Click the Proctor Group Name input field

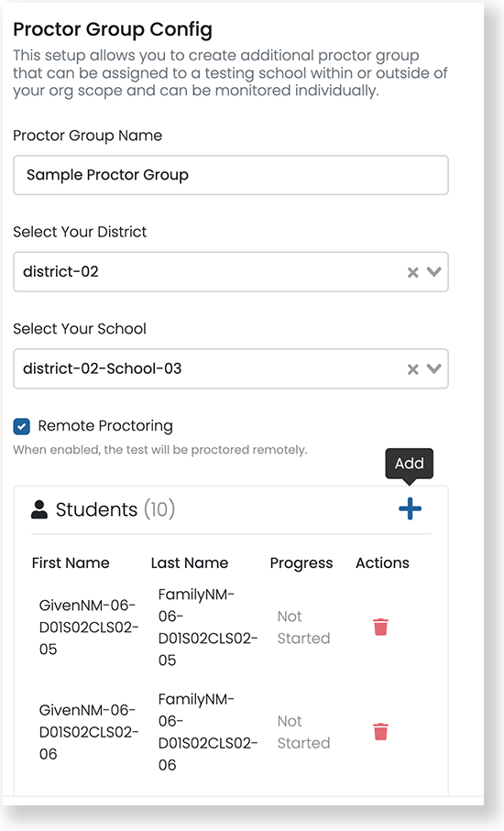click(x=231, y=175)
